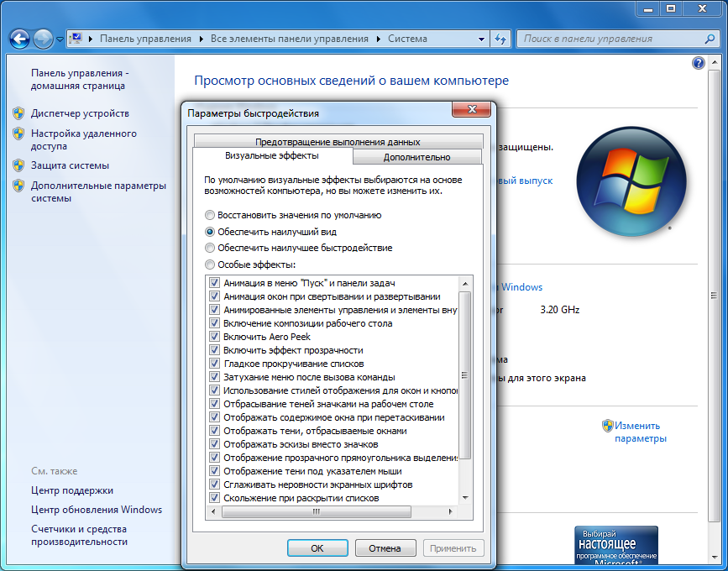Expand address bar history dropdown arrow
728x571 pixels.
pos(481,39)
